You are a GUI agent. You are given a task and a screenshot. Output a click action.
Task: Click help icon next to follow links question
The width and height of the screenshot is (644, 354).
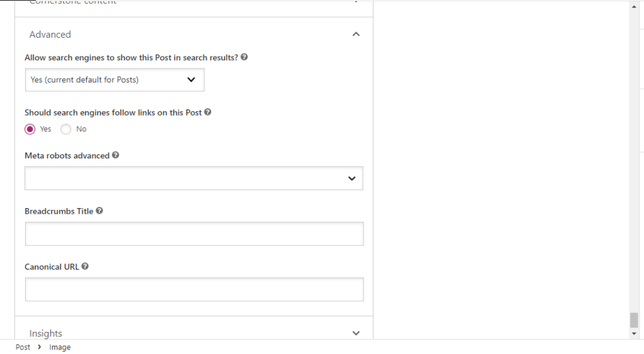click(208, 113)
